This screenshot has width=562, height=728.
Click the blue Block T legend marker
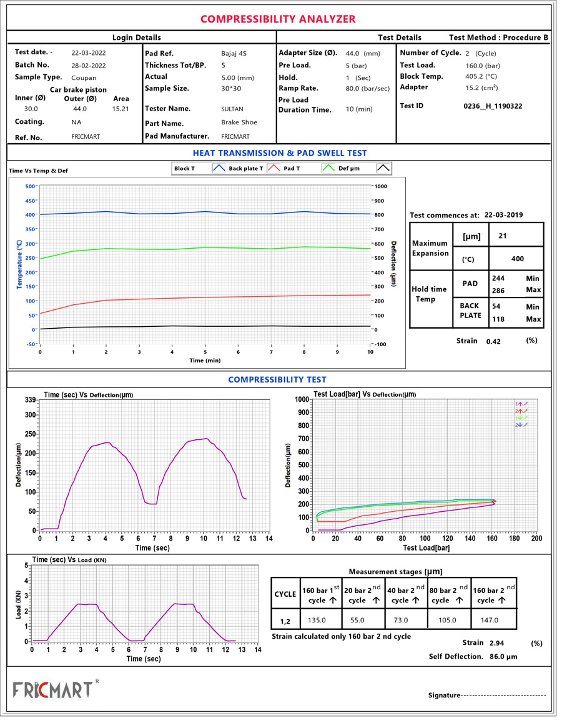click(x=219, y=168)
